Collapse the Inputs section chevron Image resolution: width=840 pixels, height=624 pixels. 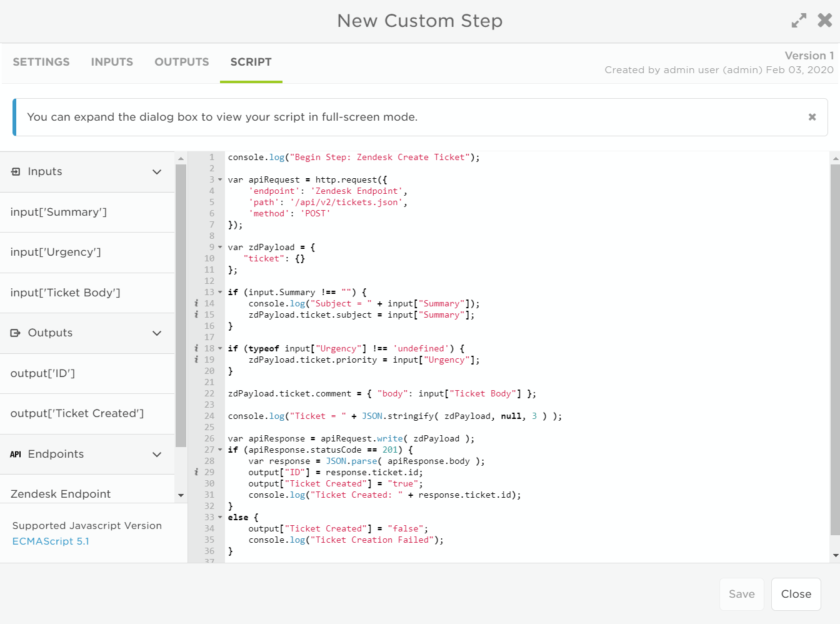(157, 172)
